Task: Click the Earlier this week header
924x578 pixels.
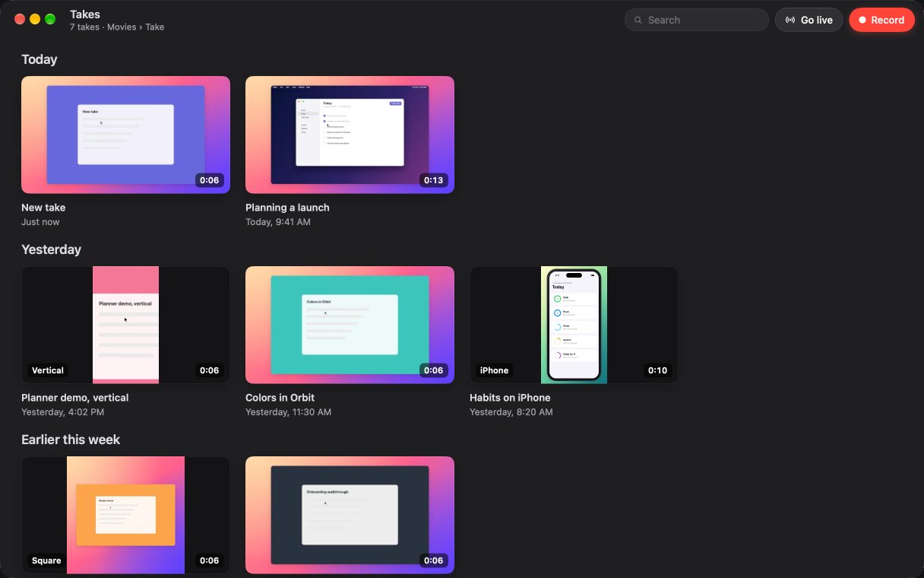Action: click(x=71, y=440)
